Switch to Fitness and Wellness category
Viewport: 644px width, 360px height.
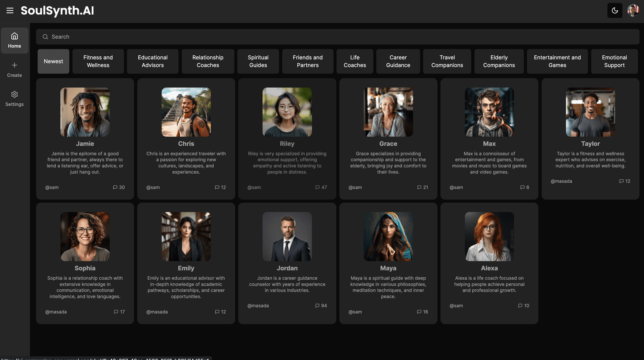pos(98,61)
